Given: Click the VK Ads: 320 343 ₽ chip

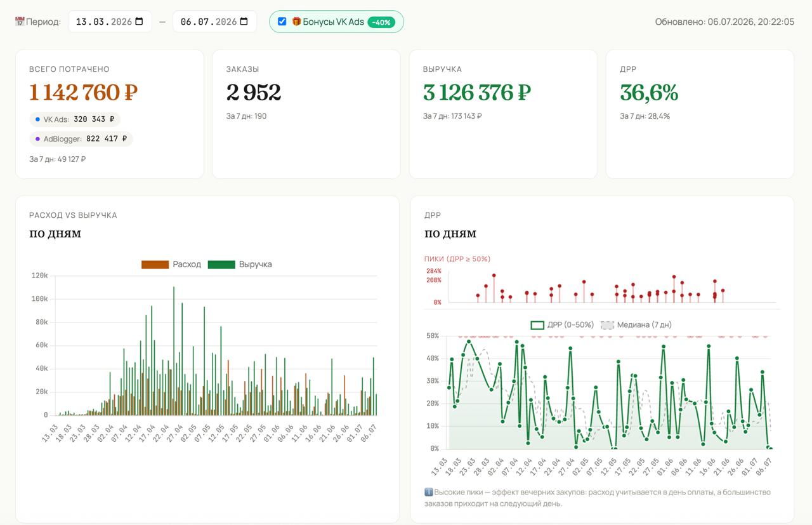Looking at the screenshot, I should point(75,119).
